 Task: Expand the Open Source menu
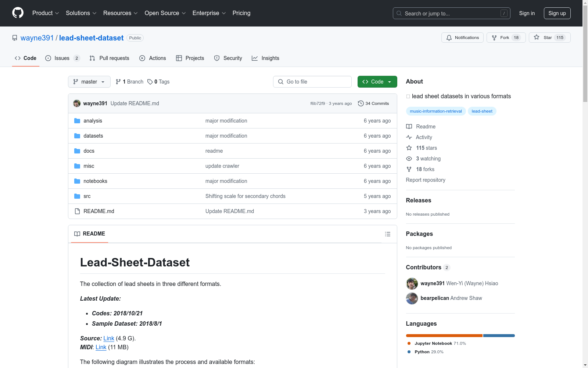point(165,13)
